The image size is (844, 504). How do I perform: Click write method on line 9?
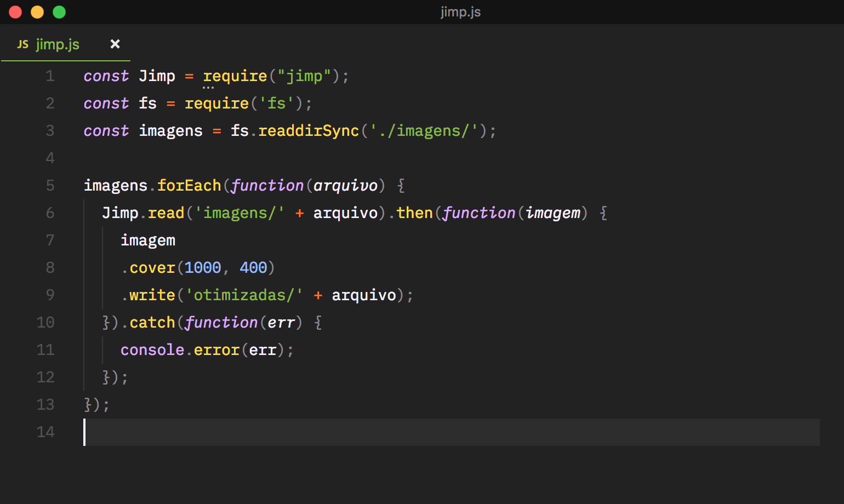coord(152,295)
